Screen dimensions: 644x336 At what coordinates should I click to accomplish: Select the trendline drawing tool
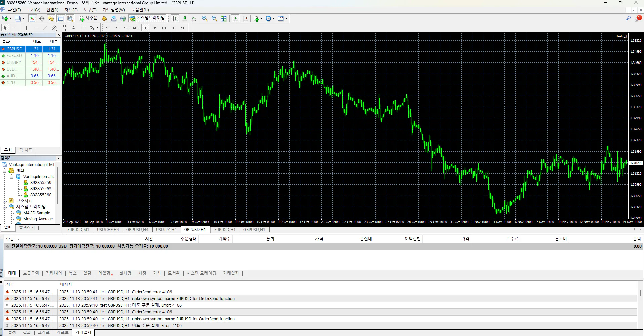pyautogui.click(x=45, y=28)
